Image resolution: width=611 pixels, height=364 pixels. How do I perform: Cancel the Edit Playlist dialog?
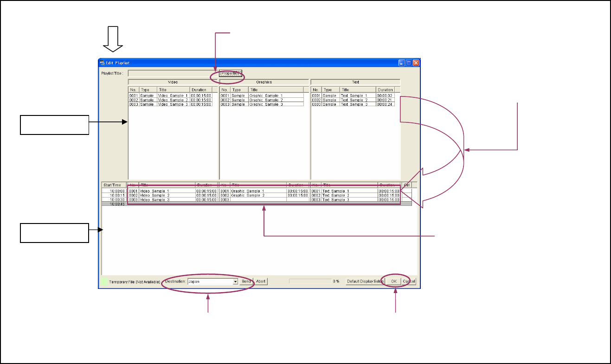(409, 281)
